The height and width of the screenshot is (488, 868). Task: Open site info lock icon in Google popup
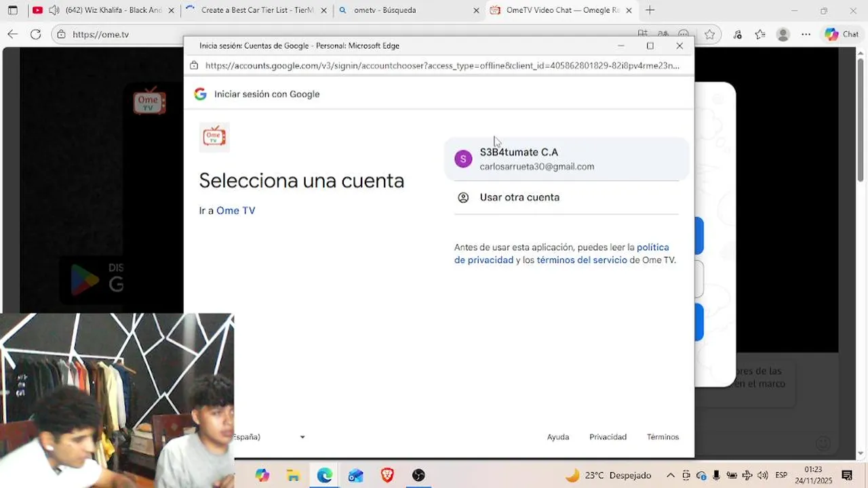click(x=194, y=66)
